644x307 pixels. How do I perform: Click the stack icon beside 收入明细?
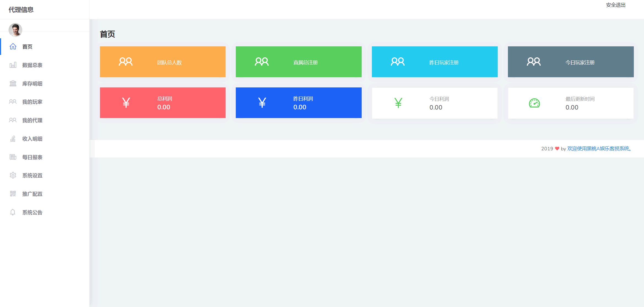(x=13, y=138)
